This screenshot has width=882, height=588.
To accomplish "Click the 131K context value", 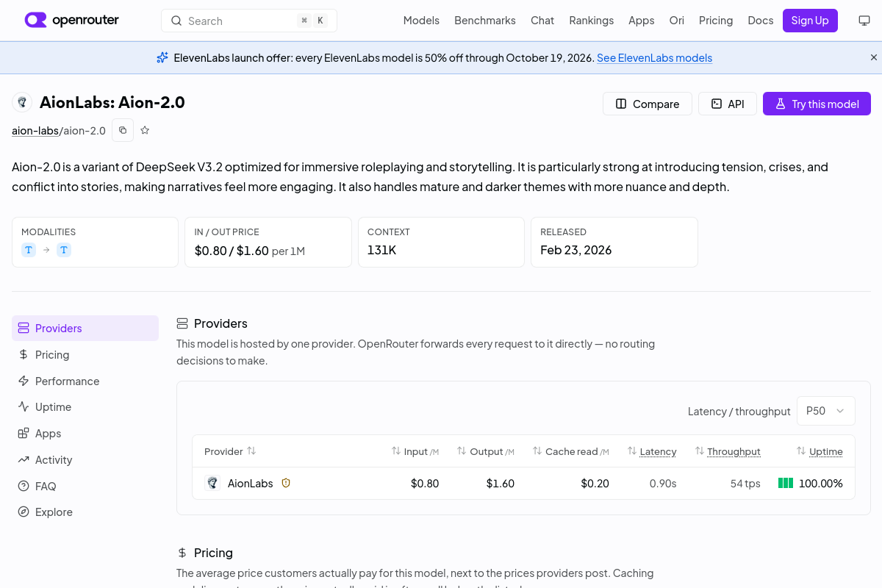I will pos(382,250).
